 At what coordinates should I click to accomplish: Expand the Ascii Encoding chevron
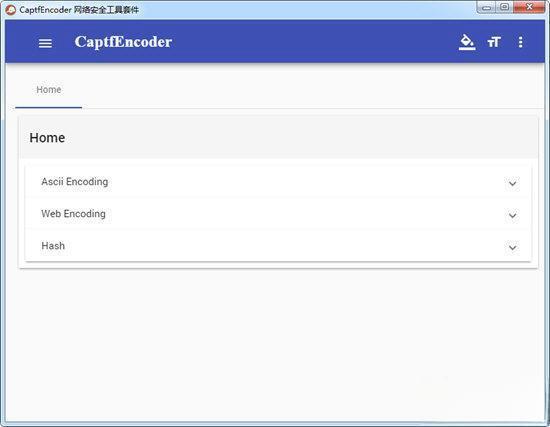coord(512,184)
